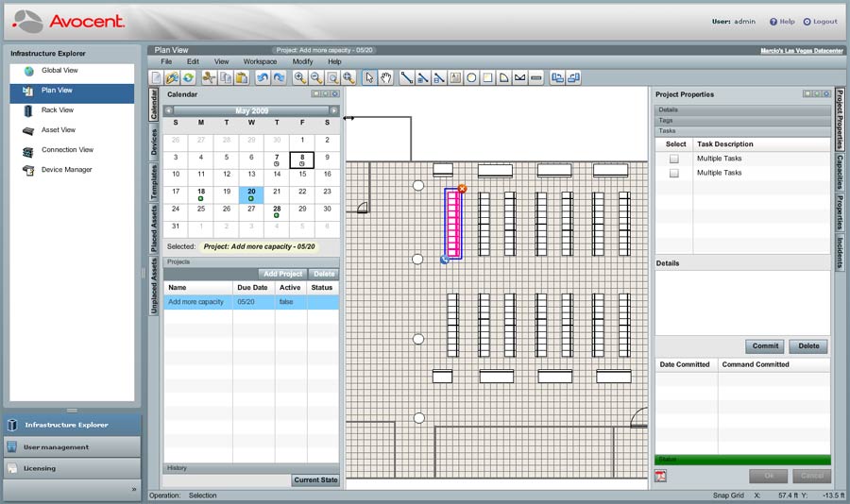
Task: Select the ellipse drawing tool
Action: (471, 77)
